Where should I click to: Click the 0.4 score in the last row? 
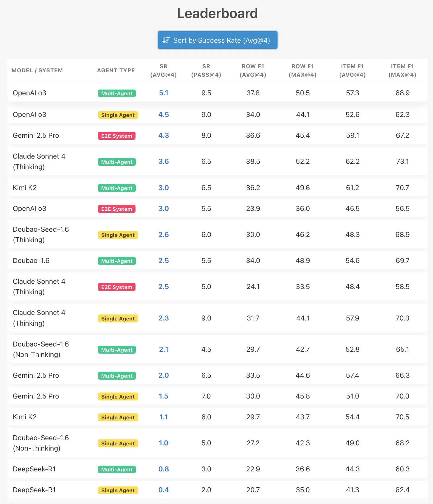pyautogui.click(x=163, y=490)
